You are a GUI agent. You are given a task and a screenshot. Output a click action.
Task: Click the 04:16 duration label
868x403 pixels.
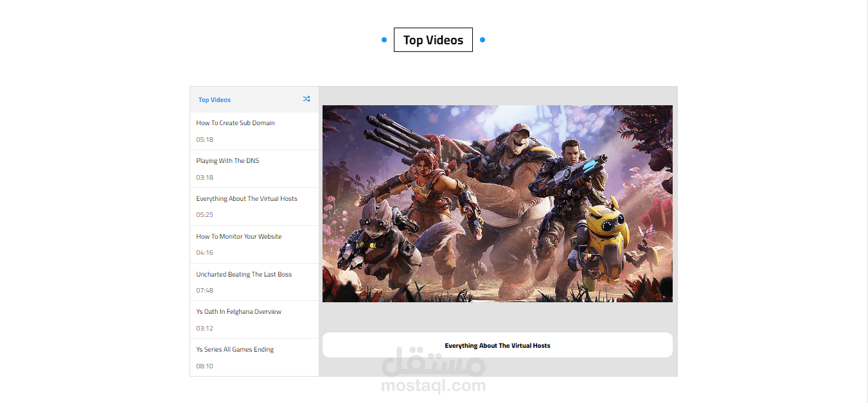point(205,252)
